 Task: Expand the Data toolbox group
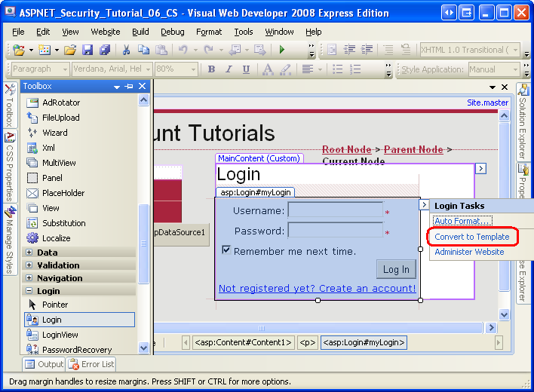tap(29, 253)
